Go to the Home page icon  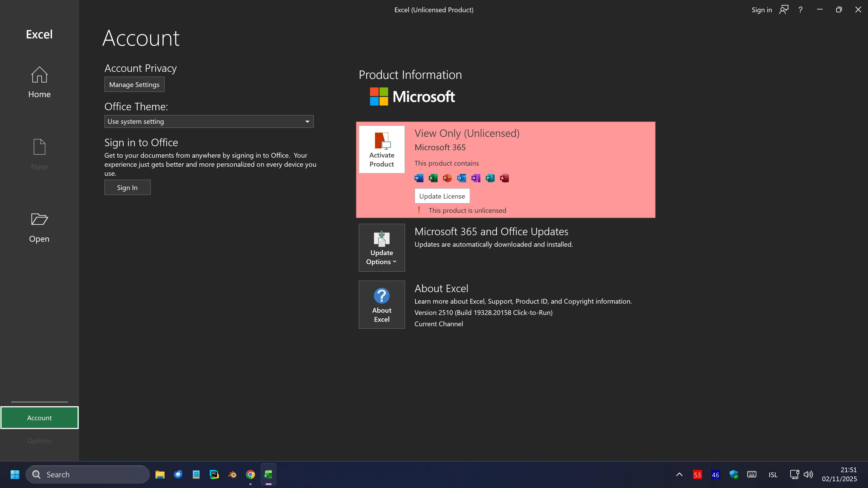tap(39, 74)
